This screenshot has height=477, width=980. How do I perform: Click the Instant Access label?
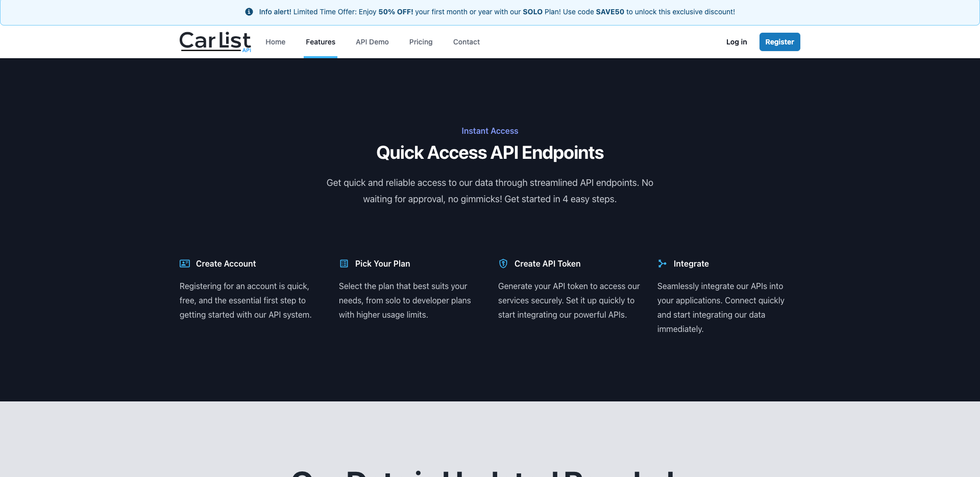coord(489,131)
